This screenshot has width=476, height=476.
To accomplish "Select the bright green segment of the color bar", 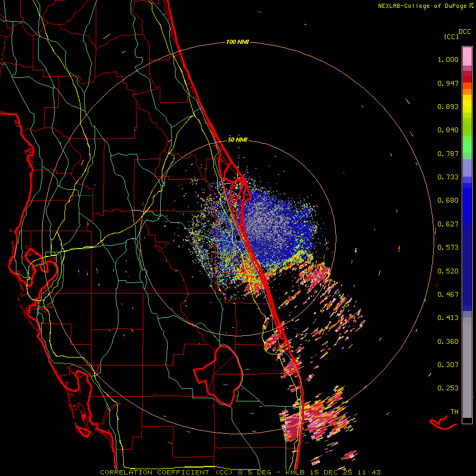I will (x=467, y=144).
